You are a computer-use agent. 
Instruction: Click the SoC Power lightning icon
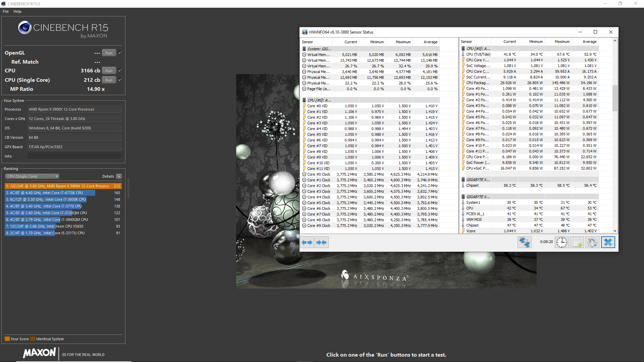pyautogui.click(x=463, y=163)
